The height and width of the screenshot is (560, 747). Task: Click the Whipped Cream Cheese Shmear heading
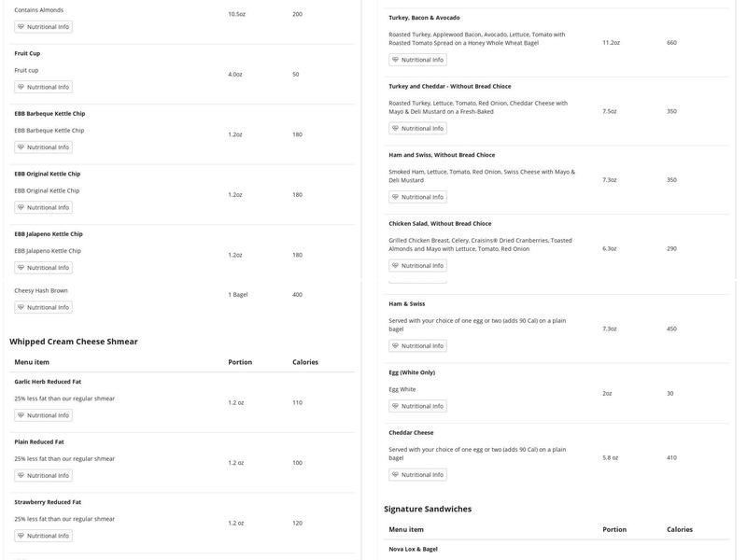[x=74, y=342]
